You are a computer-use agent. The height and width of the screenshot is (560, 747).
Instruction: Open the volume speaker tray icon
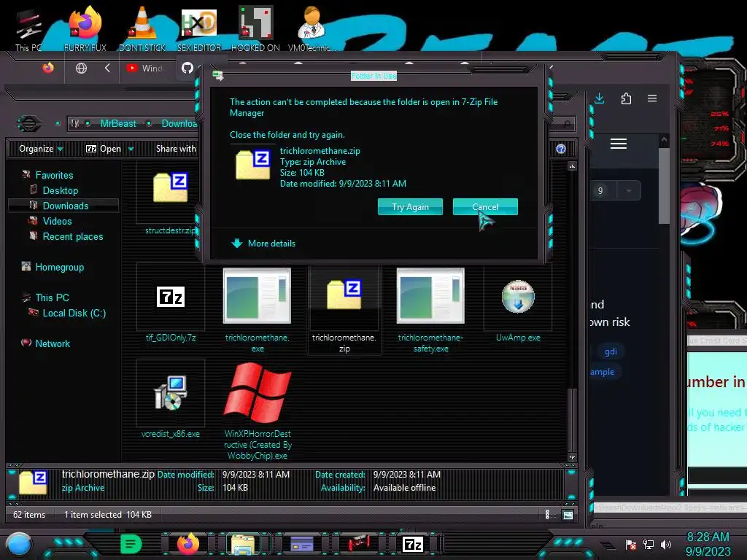666,544
